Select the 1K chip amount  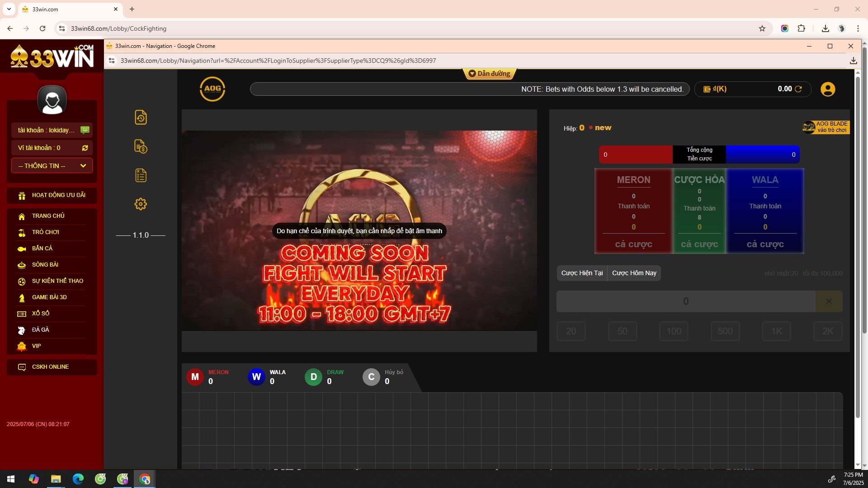coord(777,331)
